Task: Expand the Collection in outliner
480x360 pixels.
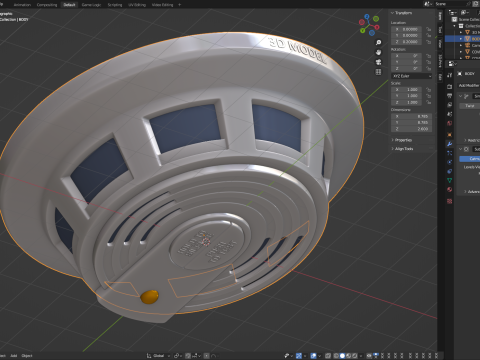Action: [x=454, y=26]
